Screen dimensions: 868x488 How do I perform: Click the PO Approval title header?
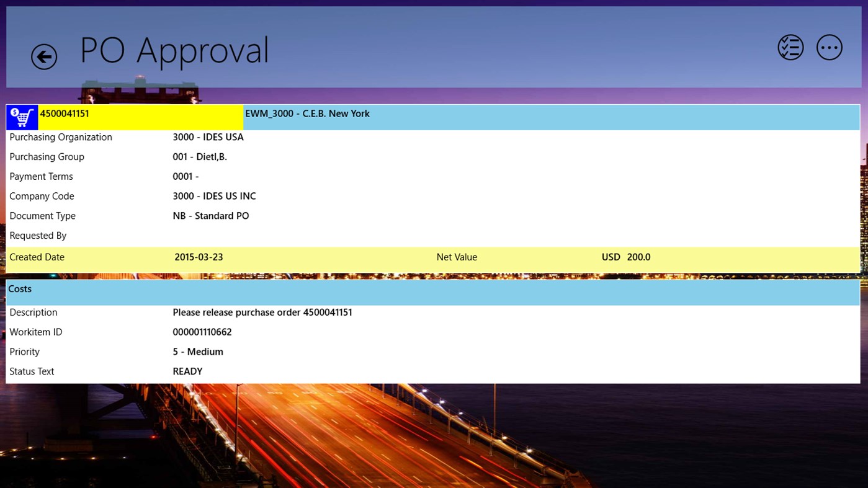click(174, 50)
